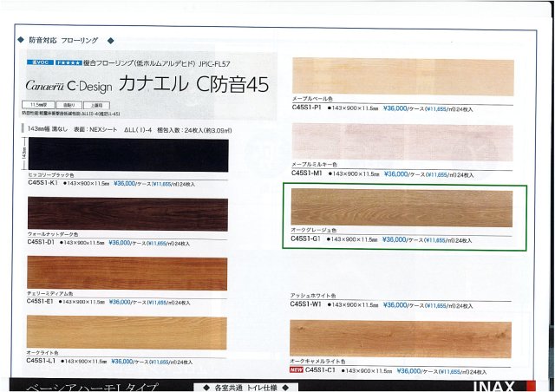555x392 pixels.
Task: Click the アッシュホワイト色 color name label
Action: 313,296
